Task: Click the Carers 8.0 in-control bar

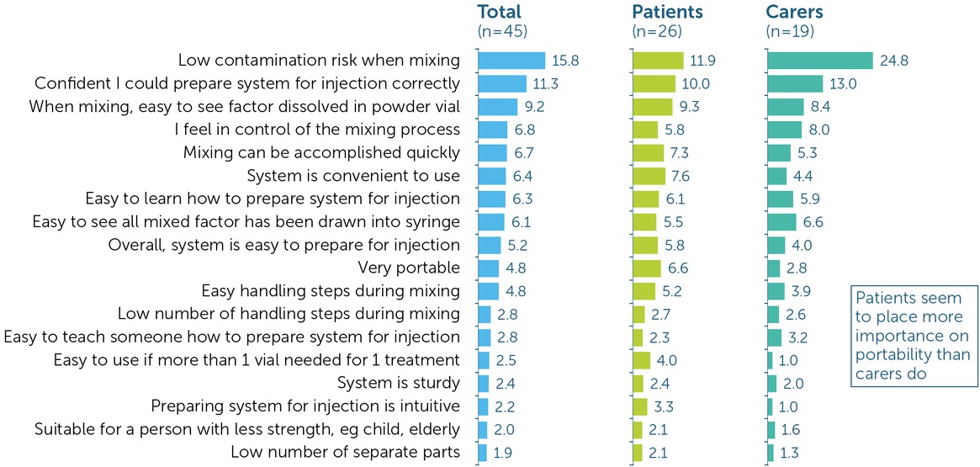Action: [x=784, y=130]
